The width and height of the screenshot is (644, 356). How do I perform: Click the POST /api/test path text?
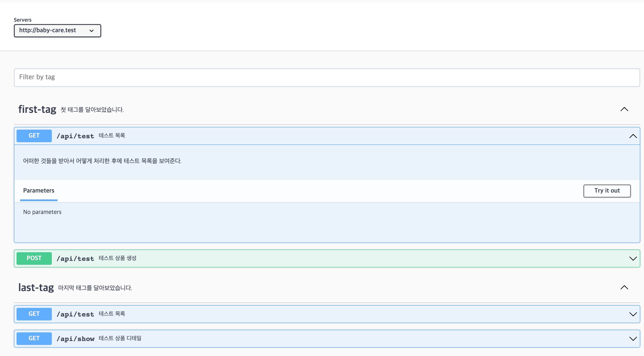75,259
